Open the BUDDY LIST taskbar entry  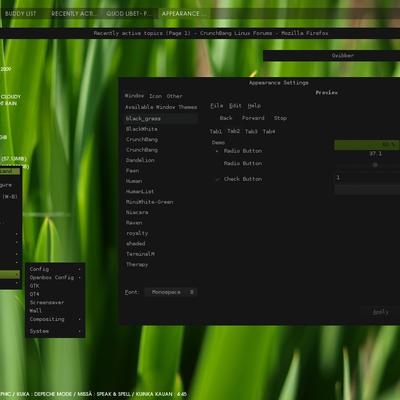[21, 14]
